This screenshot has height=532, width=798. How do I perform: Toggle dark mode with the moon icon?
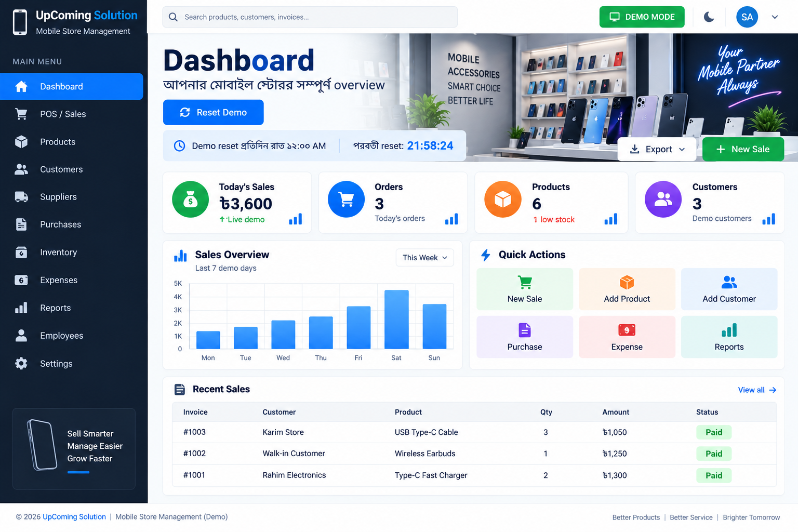tap(709, 17)
